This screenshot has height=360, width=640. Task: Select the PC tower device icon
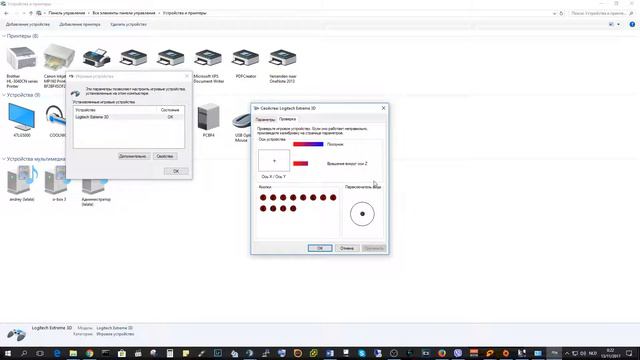coord(209,117)
